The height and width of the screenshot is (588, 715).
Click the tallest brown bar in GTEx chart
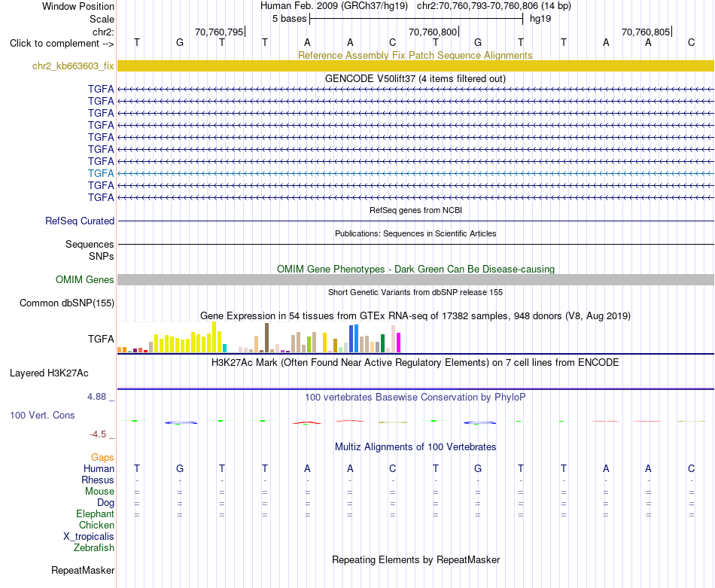pos(266,337)
